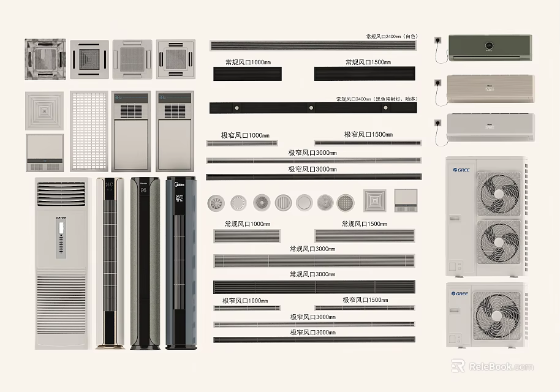The image size is (560, 392).
Task: Select the black 2400mm vent with spotlights
Action: pos(313,108)
